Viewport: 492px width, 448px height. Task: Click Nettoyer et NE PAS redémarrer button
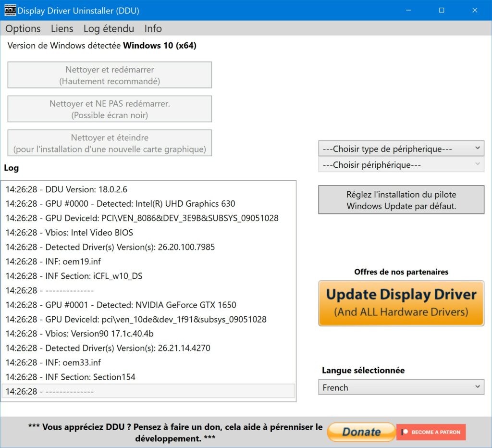click(x=110, y=109)
